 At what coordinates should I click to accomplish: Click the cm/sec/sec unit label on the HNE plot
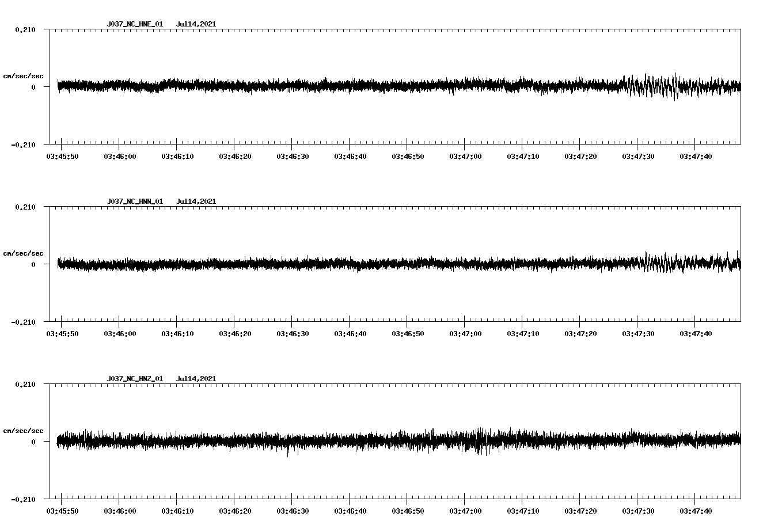tap(23, 76)
